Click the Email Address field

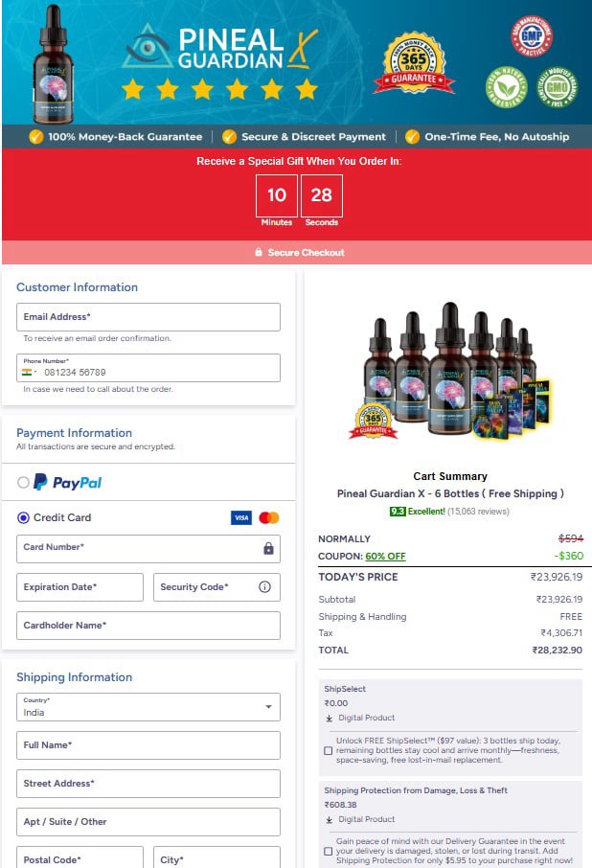tap(148, 317)
